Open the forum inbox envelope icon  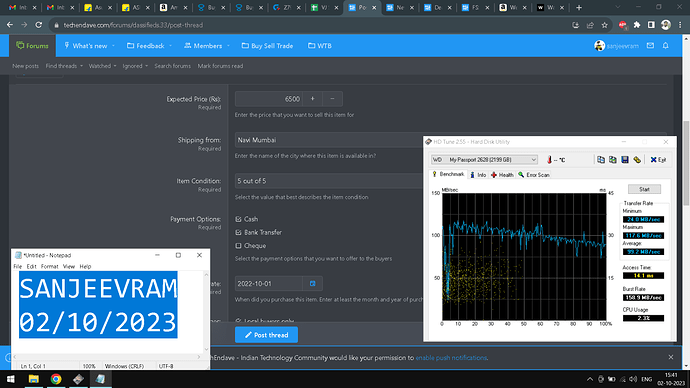(650, 46)
